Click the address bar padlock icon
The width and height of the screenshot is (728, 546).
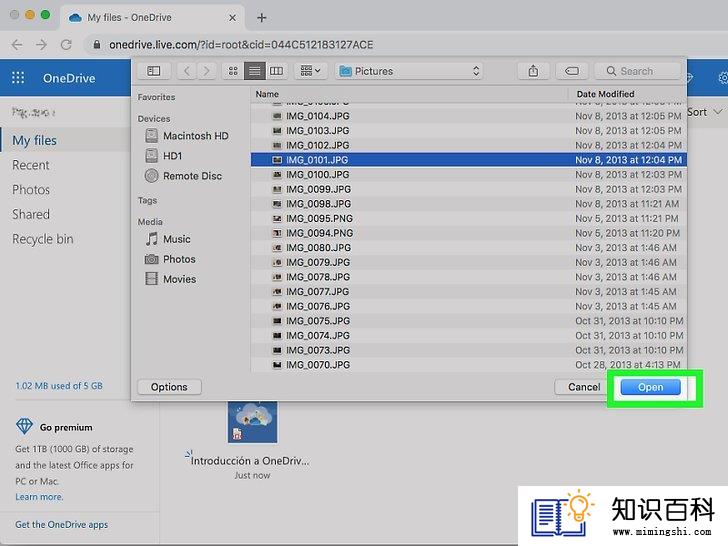click(97, 45)
